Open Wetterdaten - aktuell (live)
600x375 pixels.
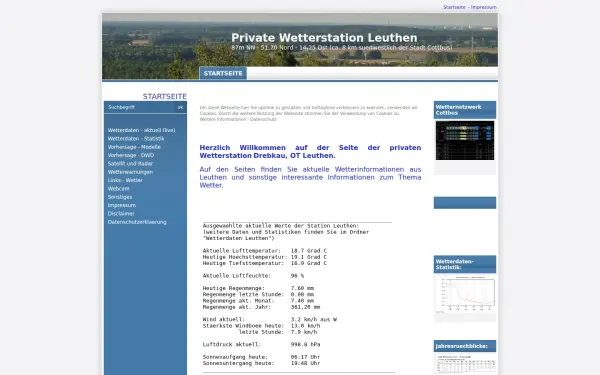pyautogui.click(x=141, y=130)
